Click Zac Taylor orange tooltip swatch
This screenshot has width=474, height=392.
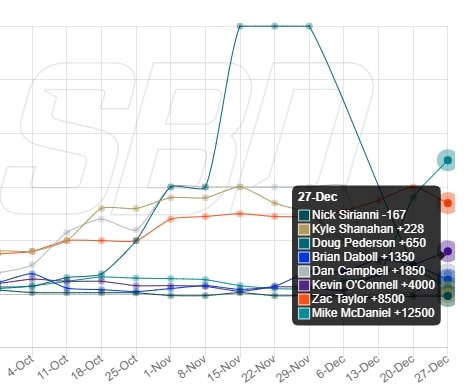(x=304, y=299)
